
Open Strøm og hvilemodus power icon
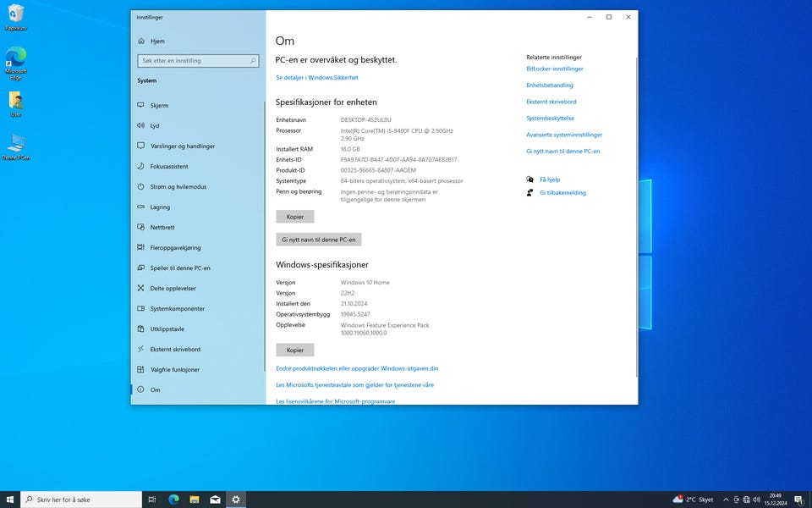click(x=141, y=186)
